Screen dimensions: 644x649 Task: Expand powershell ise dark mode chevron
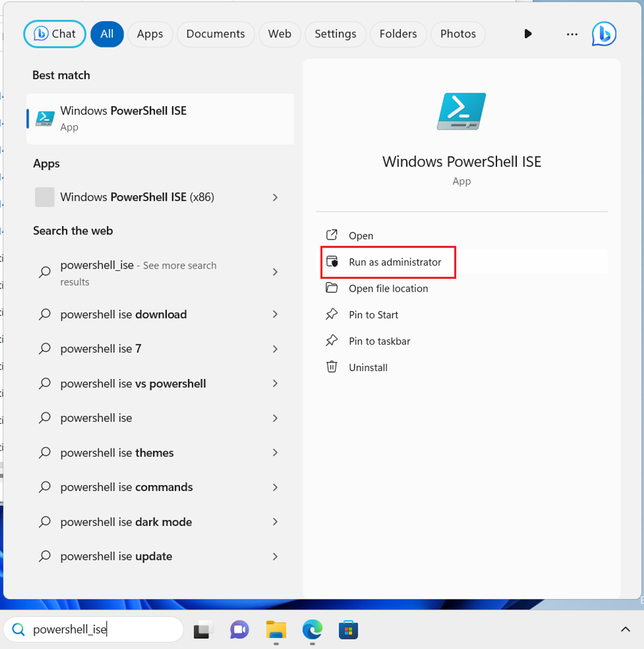[x=275, y=522]
